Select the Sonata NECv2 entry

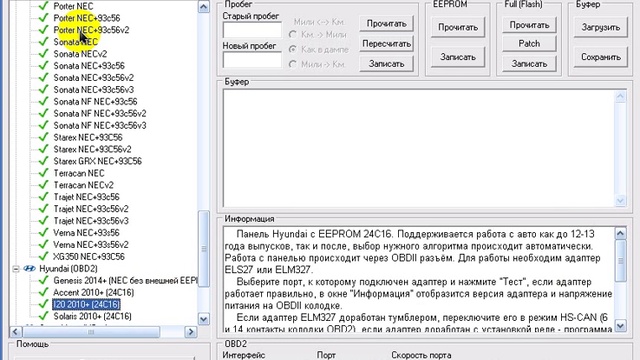pos(80,54)
